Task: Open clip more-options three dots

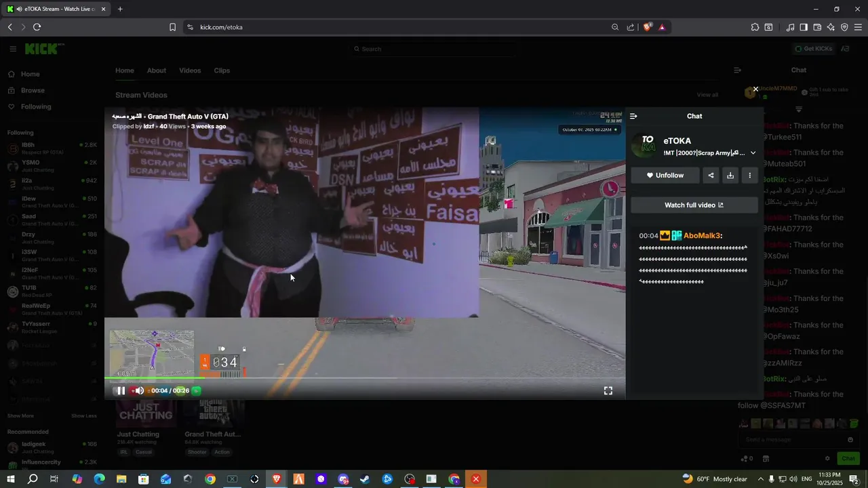Action: click(x=749, y=176)
